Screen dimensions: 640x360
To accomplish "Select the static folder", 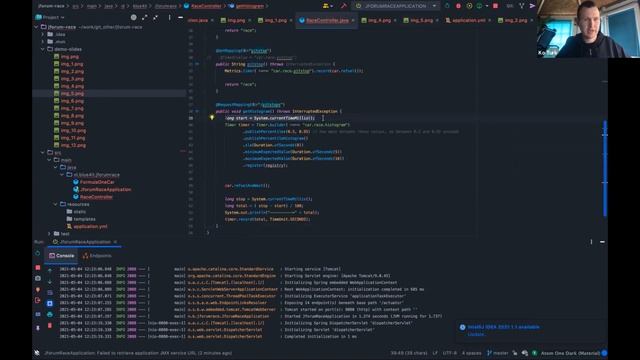I will click(x=76, y=211).
